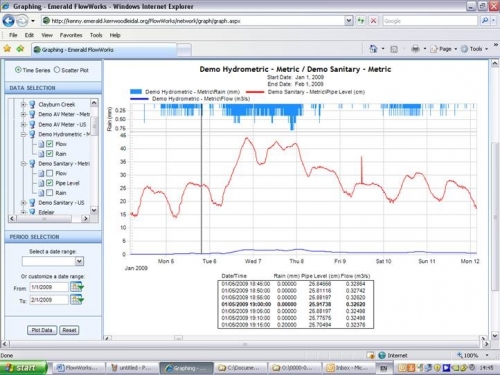Screen dimensions: 500x375
Task: Click the browser Forward arrow button
Action: (22, 21)
